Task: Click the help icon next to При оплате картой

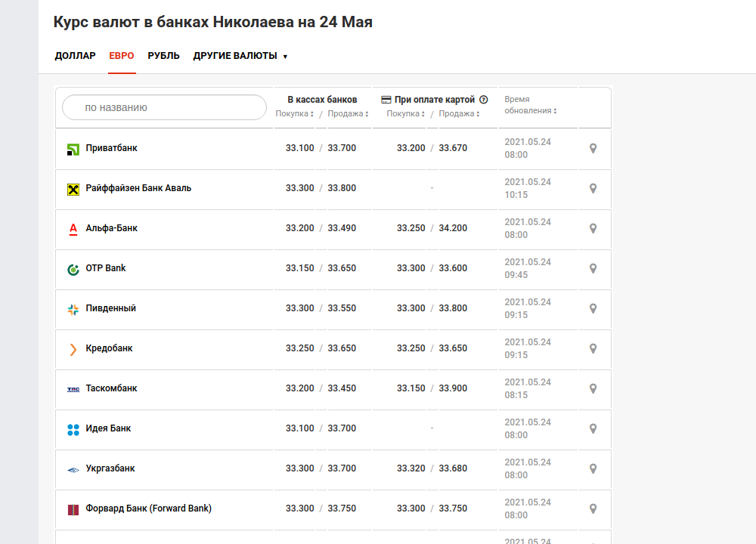Action: click(484, 100)
